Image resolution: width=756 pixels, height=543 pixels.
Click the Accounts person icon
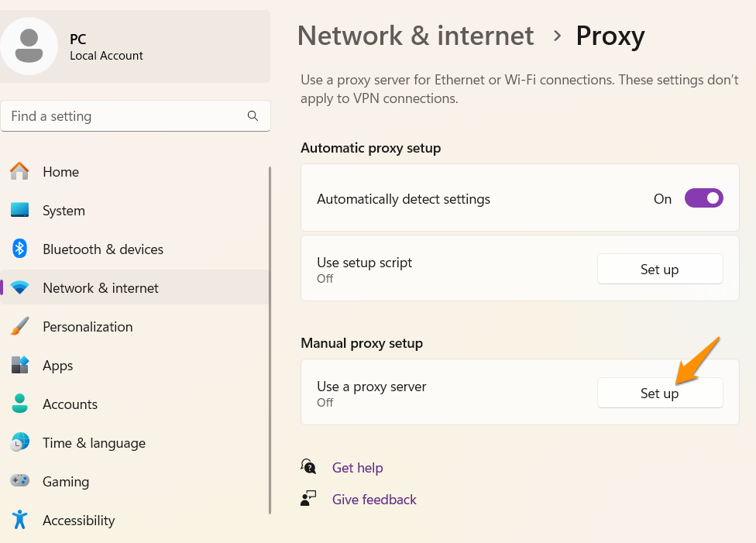click(19, 404)
